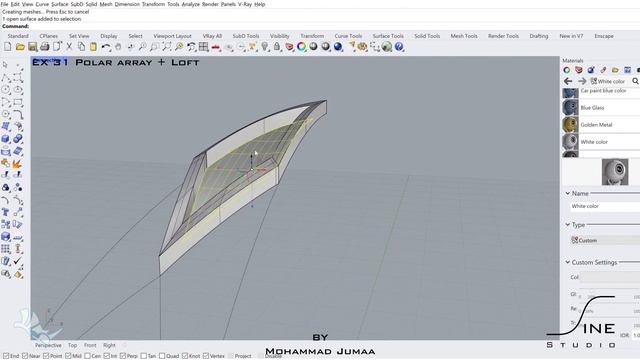Toggle Int object snap checkbox

point(107,356)
